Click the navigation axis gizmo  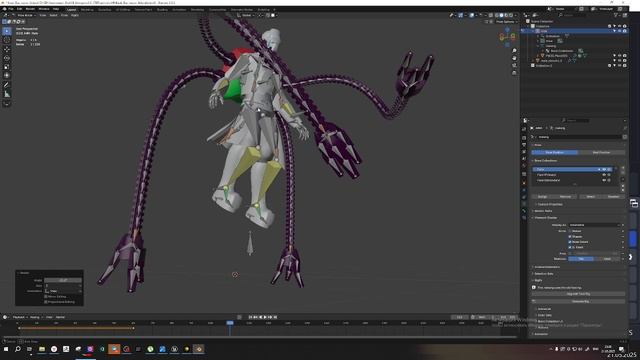tap(507, 37)
